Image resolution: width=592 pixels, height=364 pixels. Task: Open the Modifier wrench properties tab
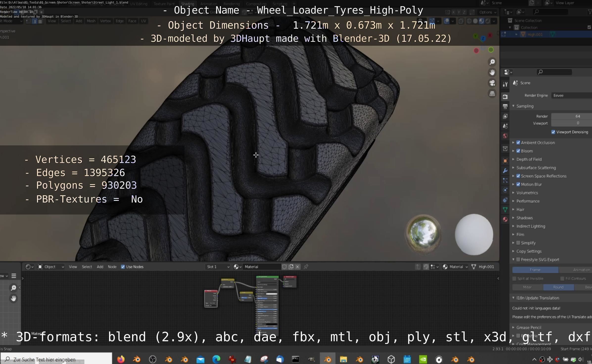pyautogui.click(x=505, y=171)
